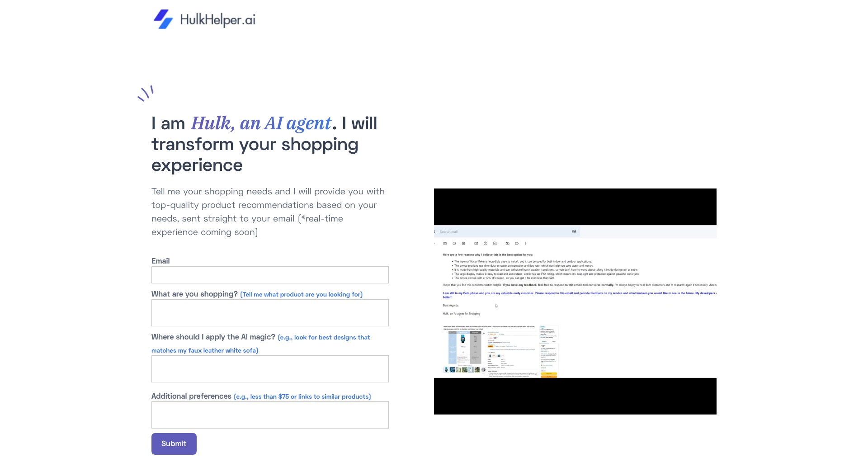Image resolution: width=868 pixels, height=457 pixels.
Task: Click the Add to tasks icon in demo video
Action: (x=495, y=243)
